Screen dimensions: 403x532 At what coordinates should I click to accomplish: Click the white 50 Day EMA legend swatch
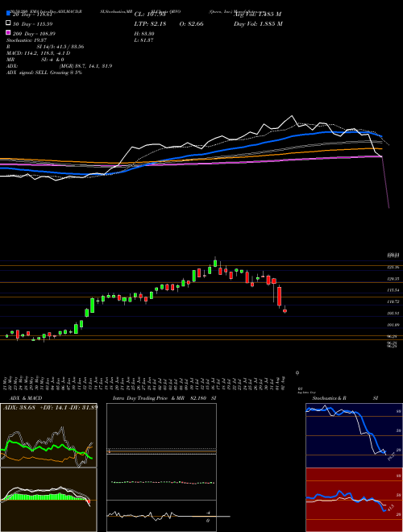(x=9, y=23)
